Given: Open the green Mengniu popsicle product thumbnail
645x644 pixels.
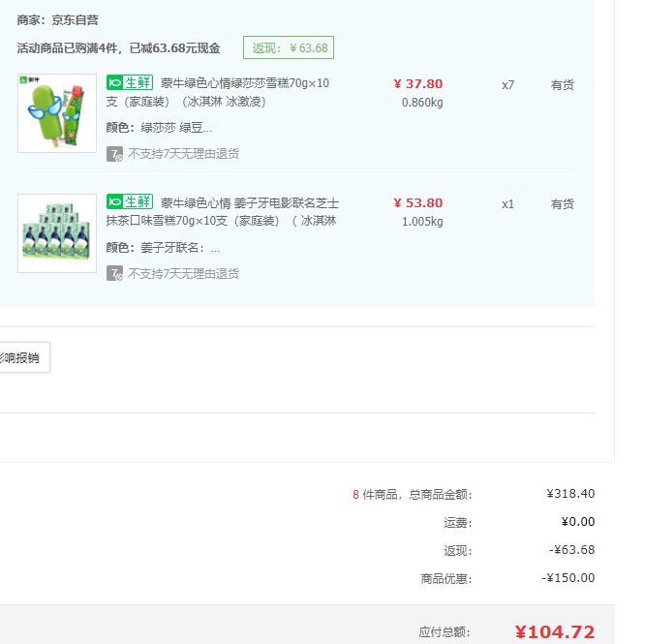Looking at the screenshot, I should pyautogui.click(x=57, y=113).
